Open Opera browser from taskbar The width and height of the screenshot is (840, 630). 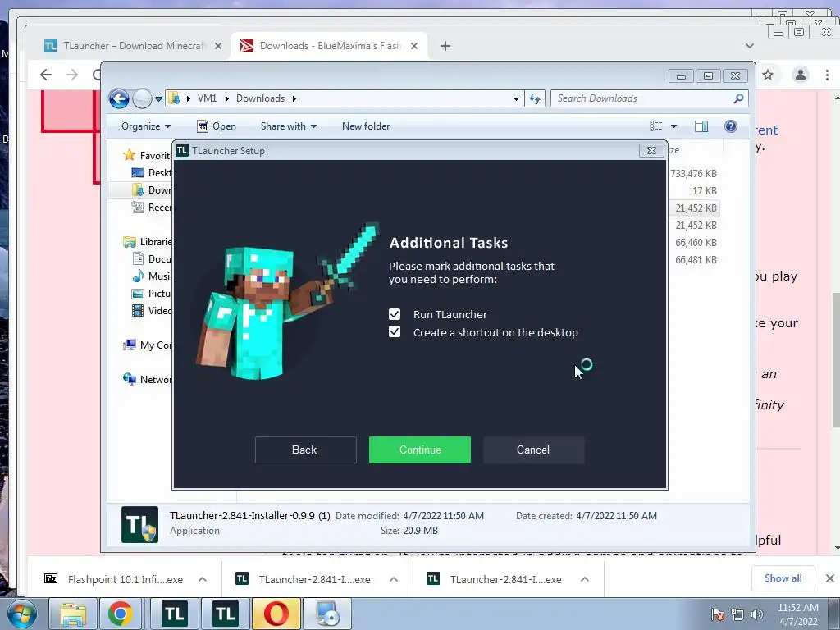(276, 614)
